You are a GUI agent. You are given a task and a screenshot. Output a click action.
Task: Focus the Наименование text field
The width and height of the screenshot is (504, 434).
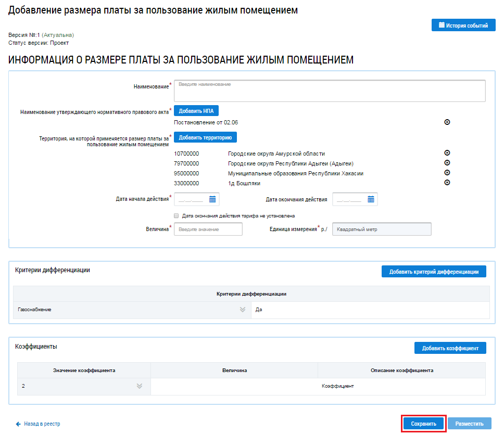329,91
